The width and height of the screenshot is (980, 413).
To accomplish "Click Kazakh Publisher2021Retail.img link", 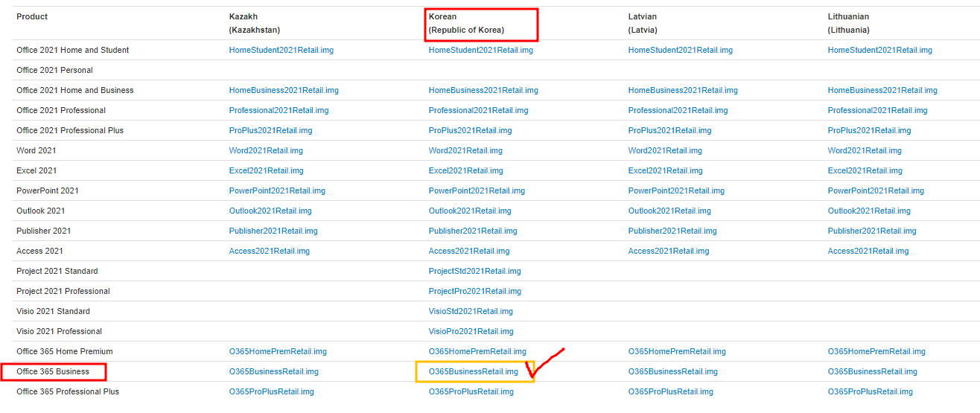I will (273, 231).
